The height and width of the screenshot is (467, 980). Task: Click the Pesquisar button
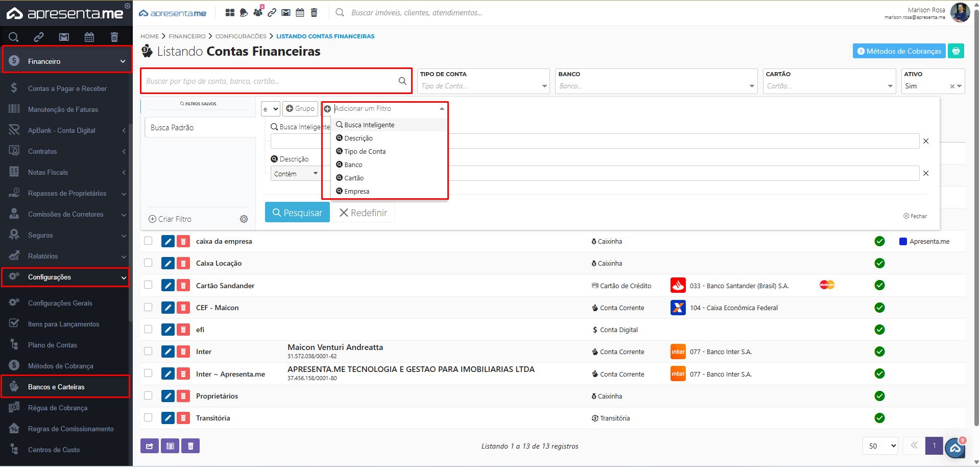pyautogui.click(x=297, y=213)
